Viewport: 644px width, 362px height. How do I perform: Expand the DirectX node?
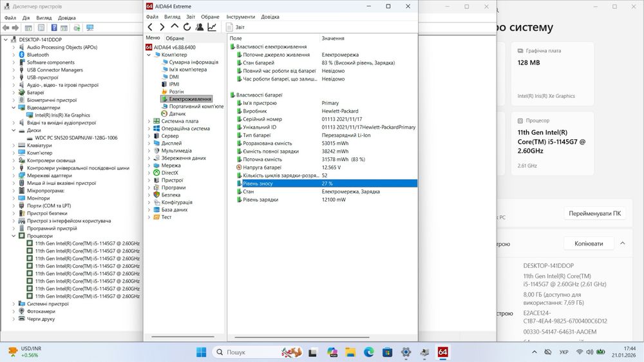(149, 173)
